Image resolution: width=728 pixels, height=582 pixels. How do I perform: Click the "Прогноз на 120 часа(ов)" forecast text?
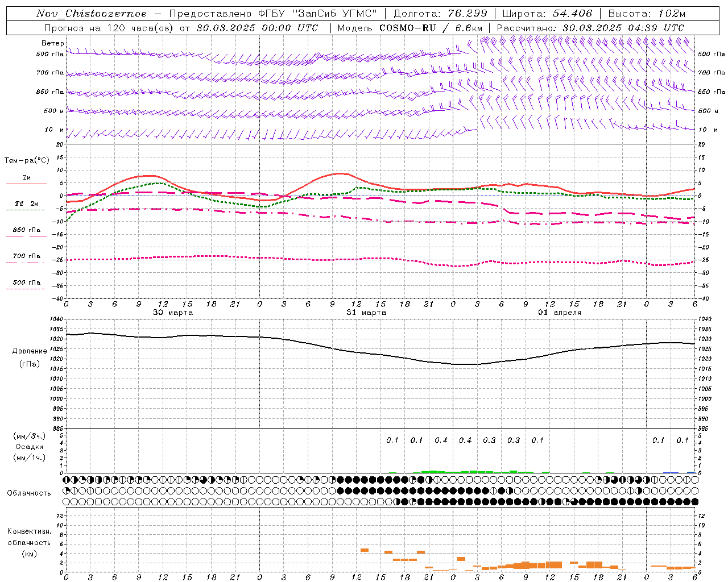coord(109,28)
